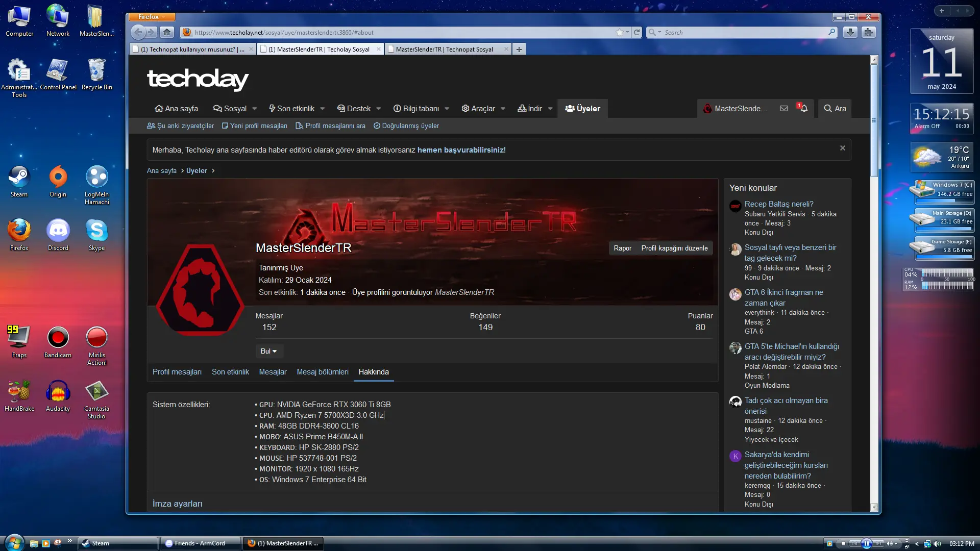The image size is (980, 551).
Task: Switch to Technopat kullanıyor musunuz browser tab
Action: click(192, 49)
